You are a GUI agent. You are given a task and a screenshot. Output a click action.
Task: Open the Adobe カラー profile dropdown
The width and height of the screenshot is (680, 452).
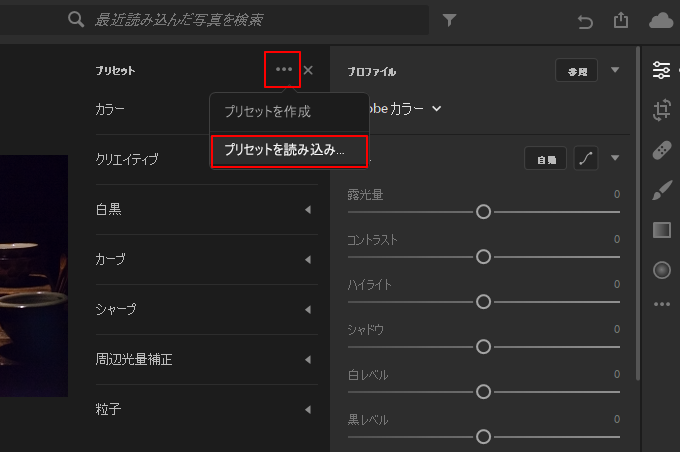[401, 108]
